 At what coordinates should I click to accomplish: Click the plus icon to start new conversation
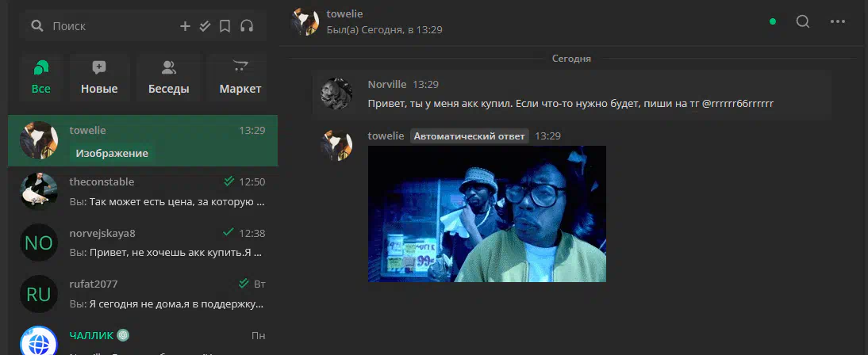click(185, 26)
